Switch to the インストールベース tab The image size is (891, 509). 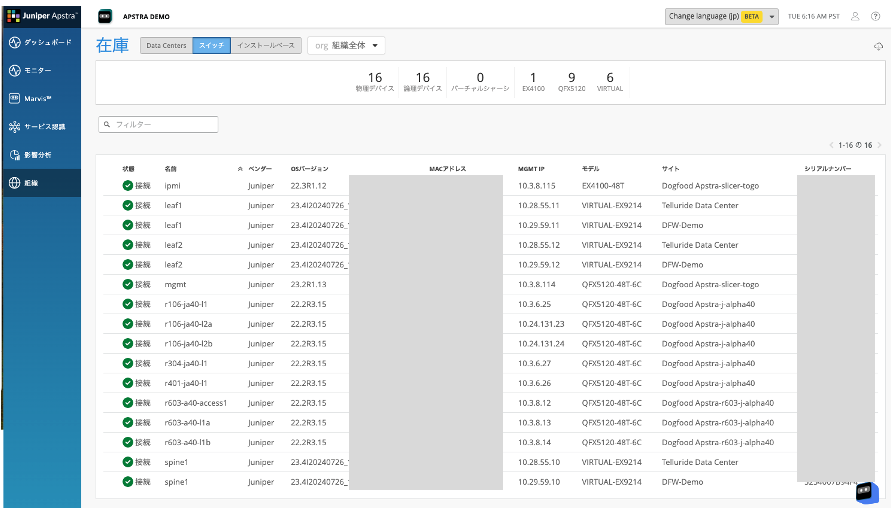click(x=265, y=46)
